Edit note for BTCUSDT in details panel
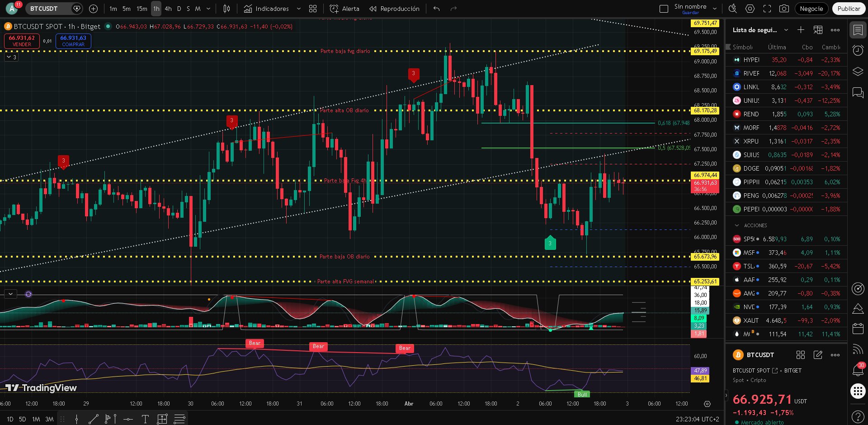868x425 pixels. click(x=818, y=355)
